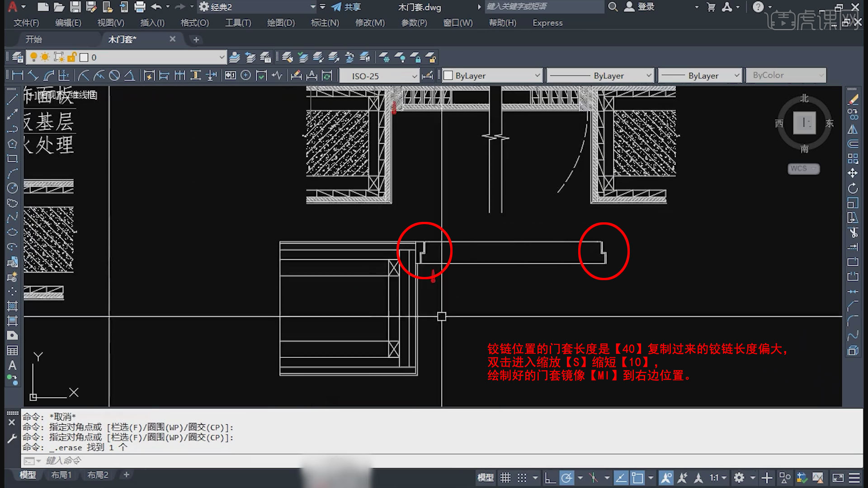Select the Circle draw tool
868x488 pixels.
(12, 188)
